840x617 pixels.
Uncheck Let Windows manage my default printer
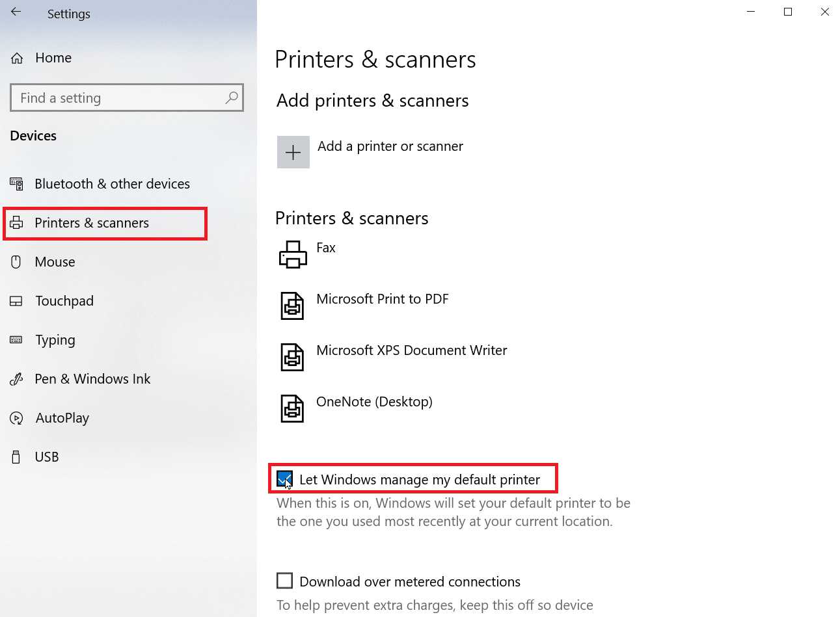(x=285, y=479)
